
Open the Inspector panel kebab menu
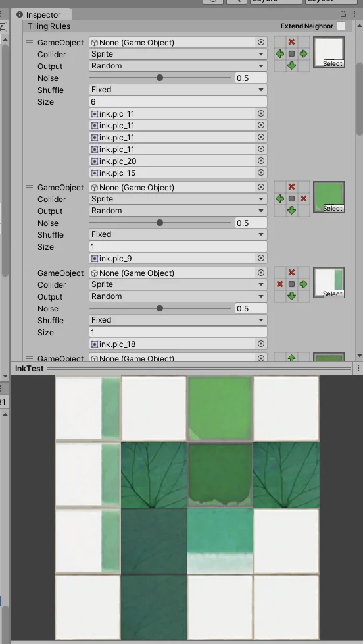click(x=354, y=14)
